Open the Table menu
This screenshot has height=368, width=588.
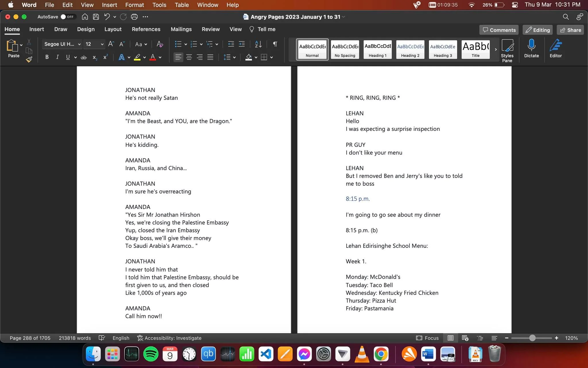coord(182,5)
